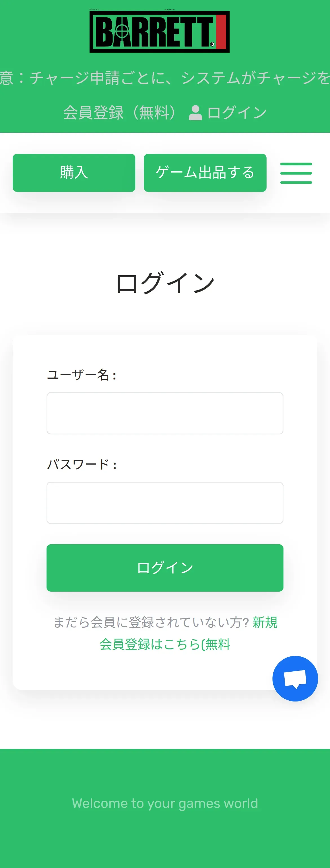This screenshot has width=330, height=868.
Task: Click the large ログイン page heading
Action: pyautogui.click(x=165, y=283)
